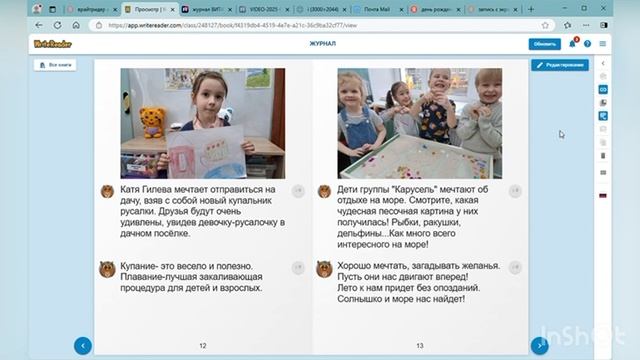Reload the page with refresh icon
This screenshot has height=360, width=640.
click(x=58, y=25)
